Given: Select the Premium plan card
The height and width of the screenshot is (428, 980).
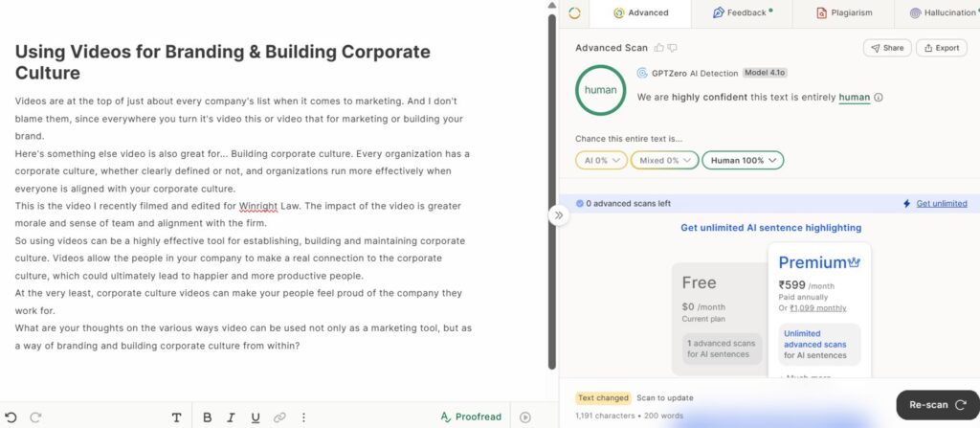Looking at the screenshot, I should click(x=819, y=310).
